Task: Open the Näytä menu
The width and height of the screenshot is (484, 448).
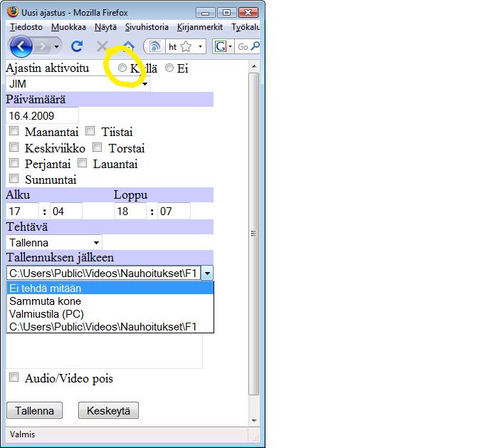Action: [x=105, y=27]
